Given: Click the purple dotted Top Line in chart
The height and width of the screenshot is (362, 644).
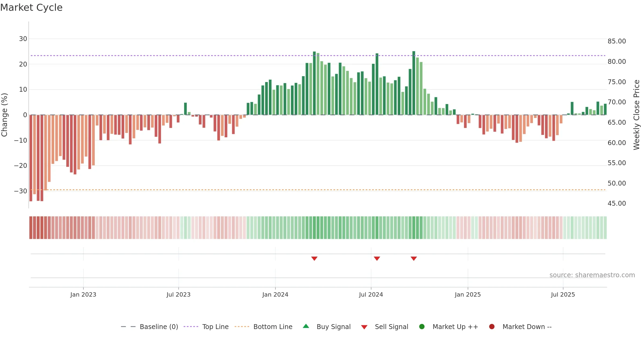Looking at the screenshot, I should pyautogui.click(x=318, y=56).
